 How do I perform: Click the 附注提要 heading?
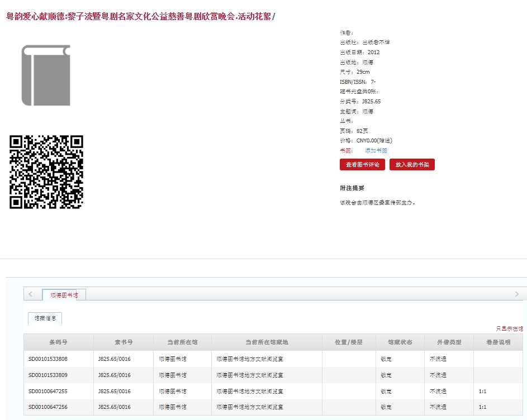(x=352, y=188)
